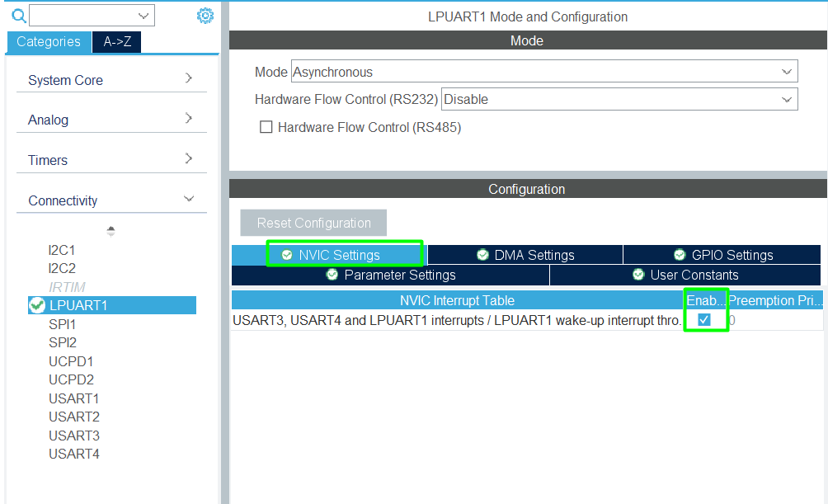This screenshot has height=504, width=828.
Task: Click the sort arrows icon under Connectivity
Action: click(111, 231)
